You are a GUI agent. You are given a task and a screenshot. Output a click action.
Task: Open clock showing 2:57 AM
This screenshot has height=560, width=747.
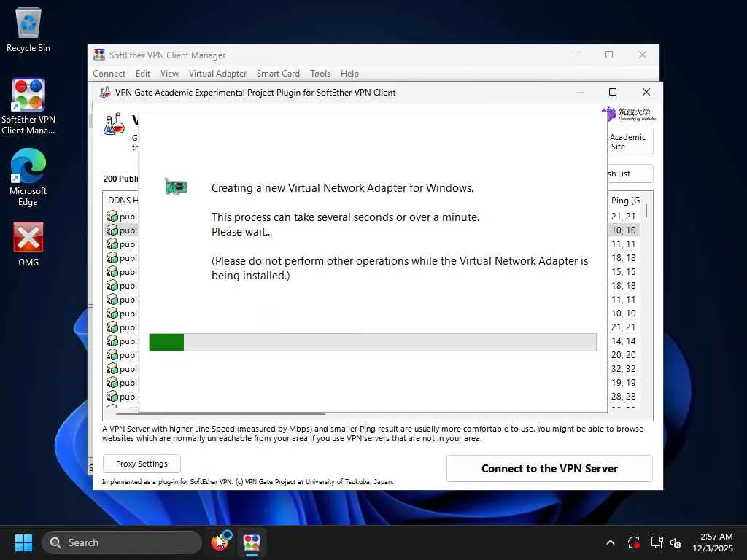(713, 542)
